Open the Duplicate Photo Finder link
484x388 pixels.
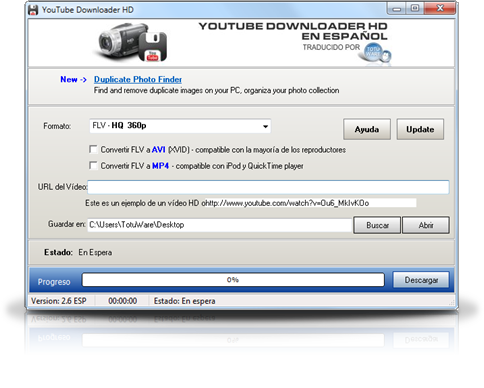138,79
